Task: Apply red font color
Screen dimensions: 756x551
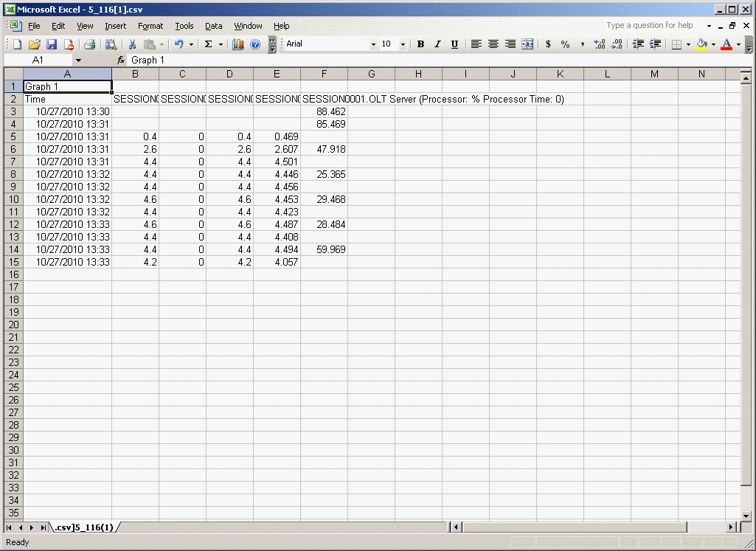Action: coord(726,44)
